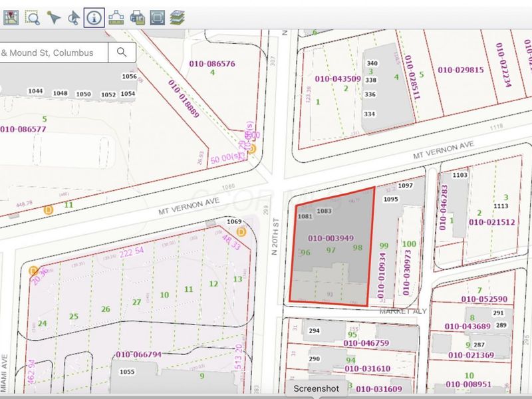Image resolution: width=532 pixels, height=399 pixels.
Task: Click address label 294
Action: point(314,331)
